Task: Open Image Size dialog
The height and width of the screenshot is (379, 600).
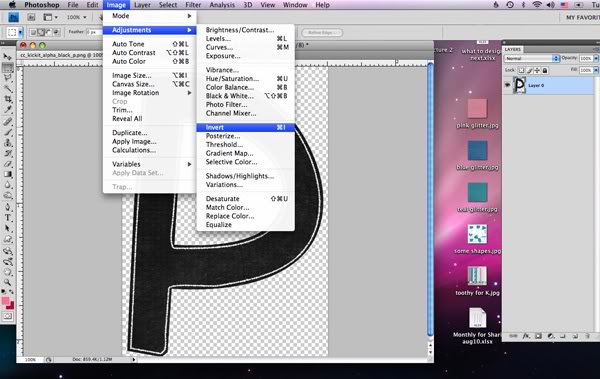Action: click(x=150, y=75)
